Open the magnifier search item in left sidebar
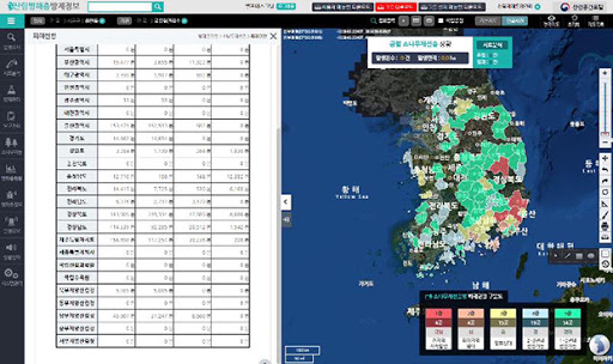This screenshot has height=364, width=613. (12, 41)
